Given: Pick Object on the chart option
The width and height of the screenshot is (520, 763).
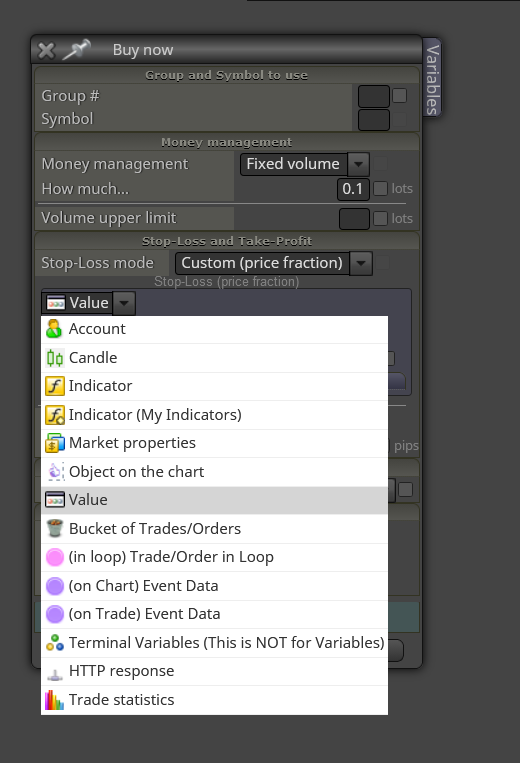Looking at the screenshot, I should pos(215,472).
